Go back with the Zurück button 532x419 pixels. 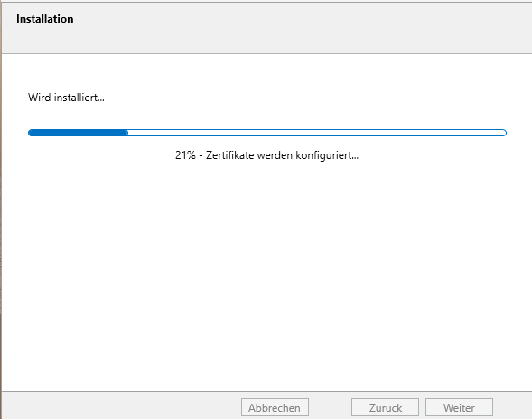pos(385,407)
